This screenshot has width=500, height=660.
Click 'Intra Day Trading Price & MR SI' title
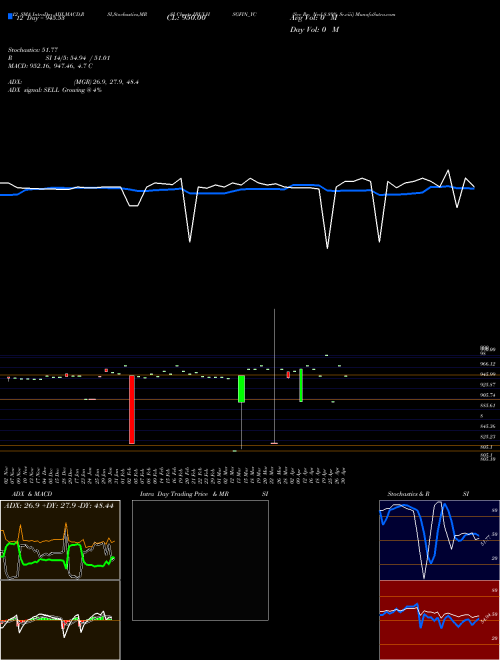(205, 494)
